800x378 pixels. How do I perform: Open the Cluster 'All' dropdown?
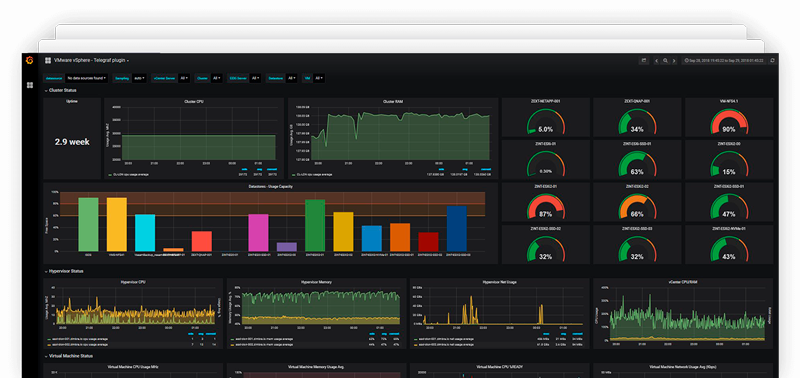pyautogui.click(x=217, y=78)
